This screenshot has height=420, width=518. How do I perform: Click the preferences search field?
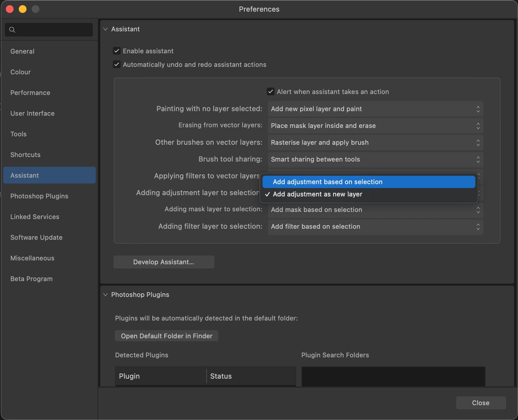pyautogui.click(x=49, y=30)
